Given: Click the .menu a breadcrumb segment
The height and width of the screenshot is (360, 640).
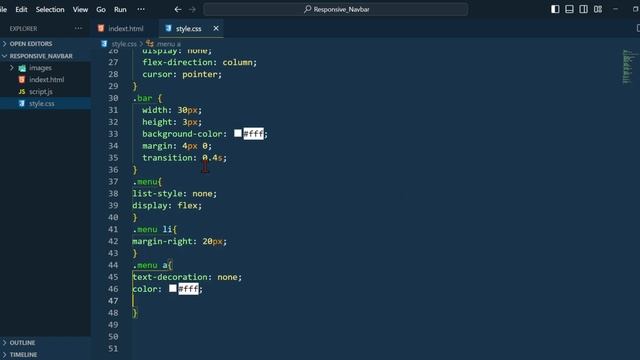Looking at the screenshot, I should pyautogui.click(x=169, y=44).
